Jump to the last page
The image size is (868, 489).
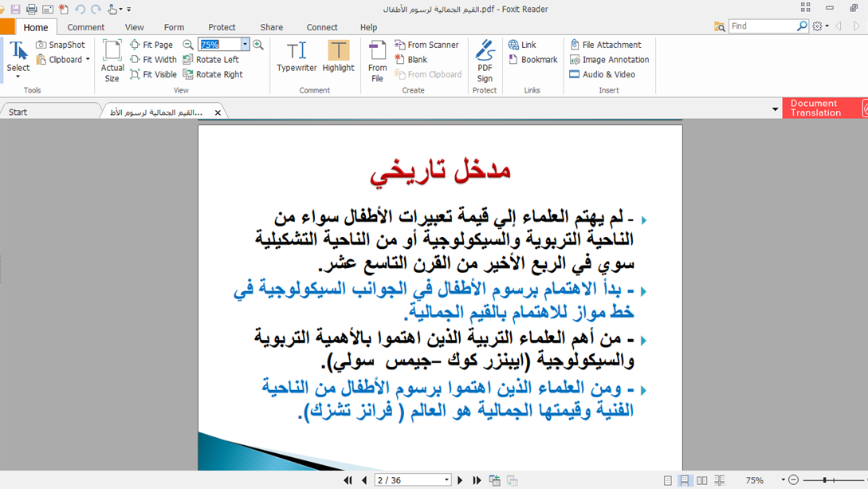477,480
